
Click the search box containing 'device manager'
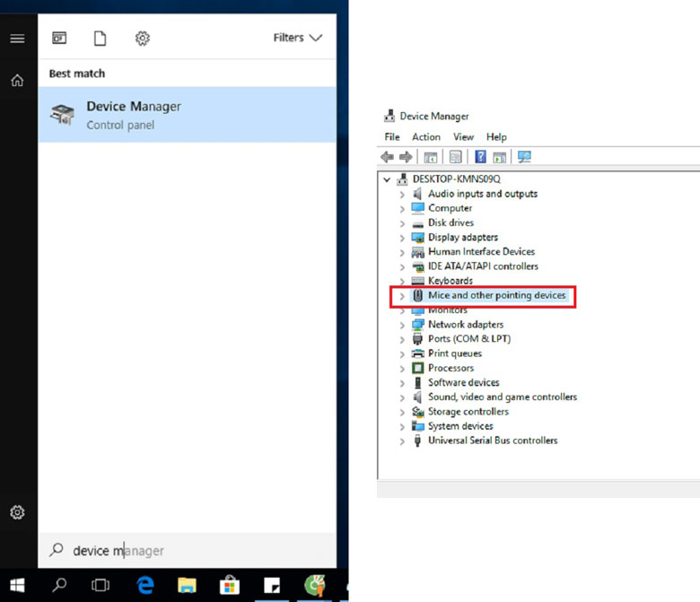click(x=187, y=550)
